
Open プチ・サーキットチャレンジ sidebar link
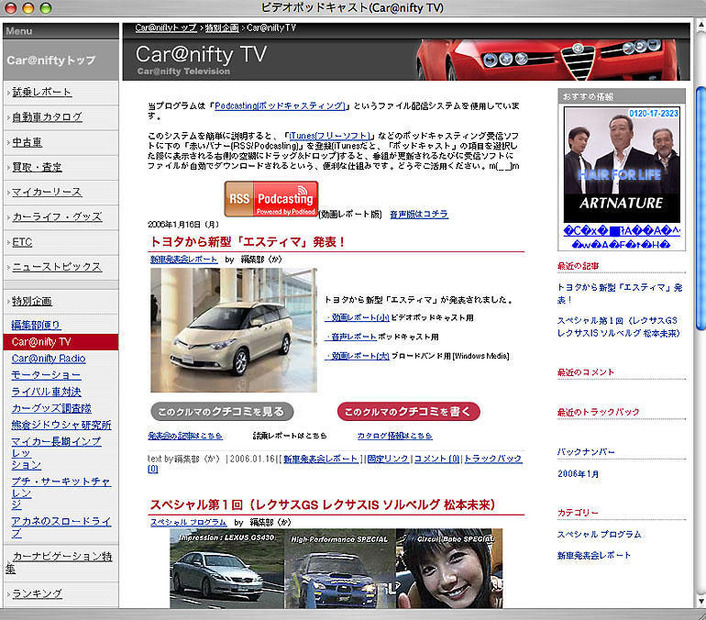pos(61,493)
